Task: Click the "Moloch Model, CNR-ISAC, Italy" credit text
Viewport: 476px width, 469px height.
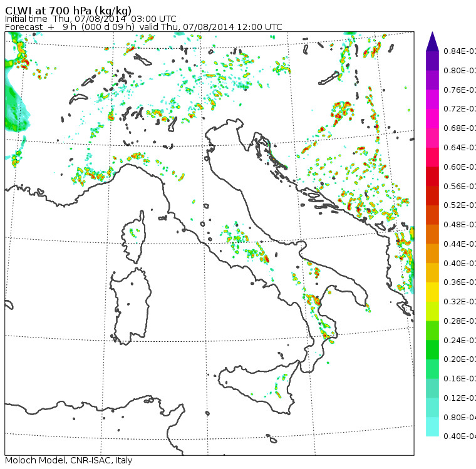Action: [69, 460]
